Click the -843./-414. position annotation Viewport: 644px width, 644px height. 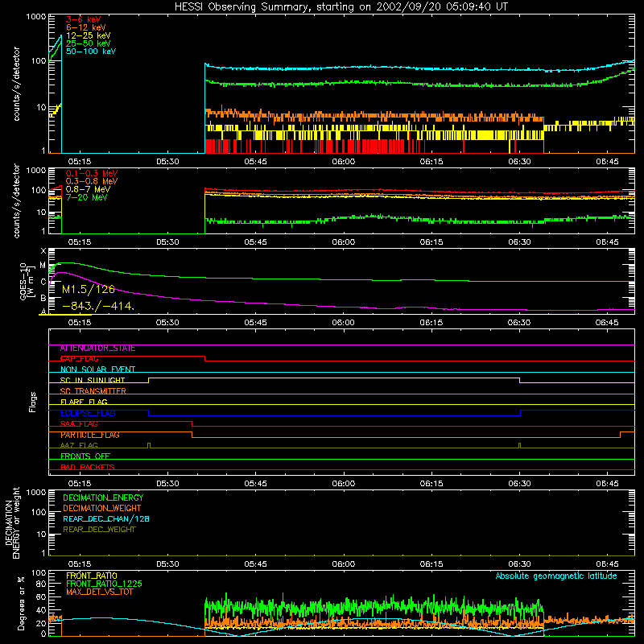98,306
